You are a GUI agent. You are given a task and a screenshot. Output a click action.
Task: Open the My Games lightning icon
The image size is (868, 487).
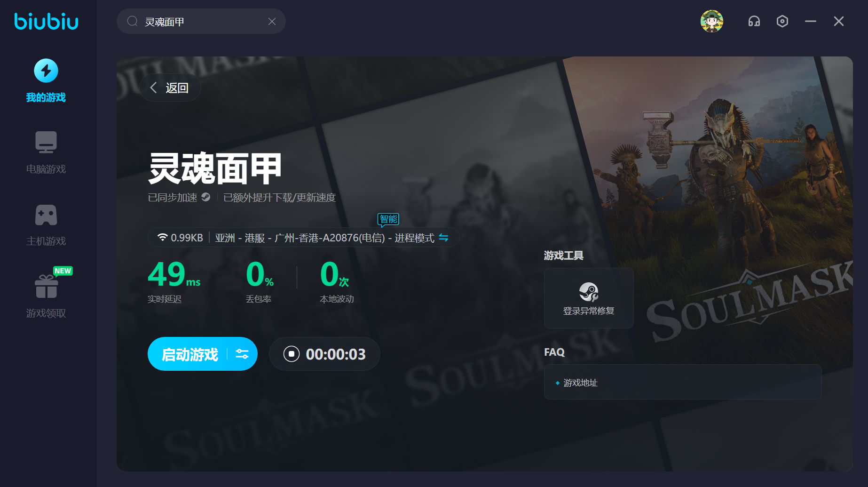point(46,71)
